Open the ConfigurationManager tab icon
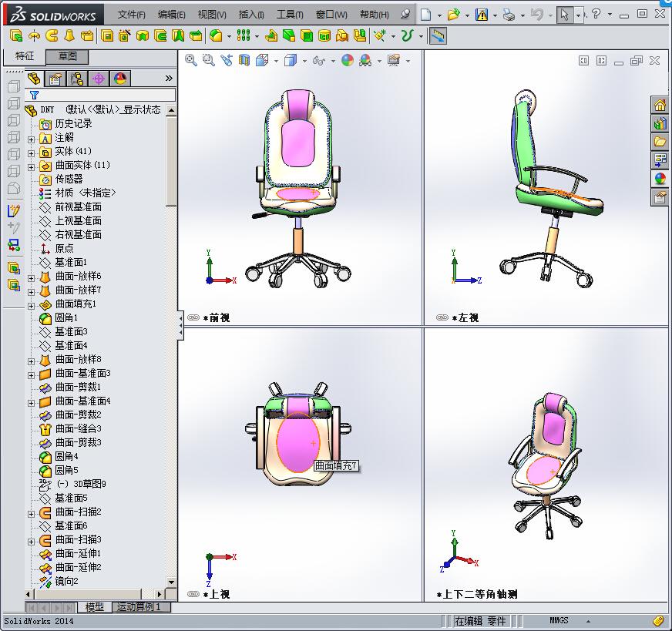Screen dimensions: 672x631 78,79
